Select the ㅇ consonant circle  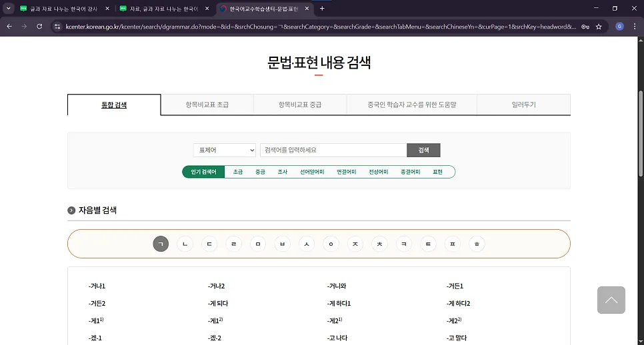pos(331,244)
